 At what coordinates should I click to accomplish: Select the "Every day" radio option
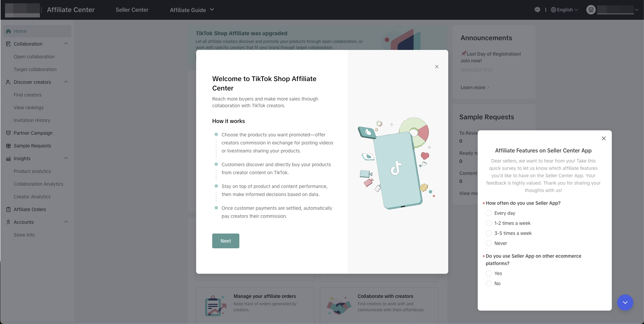[x=489, y=213]
